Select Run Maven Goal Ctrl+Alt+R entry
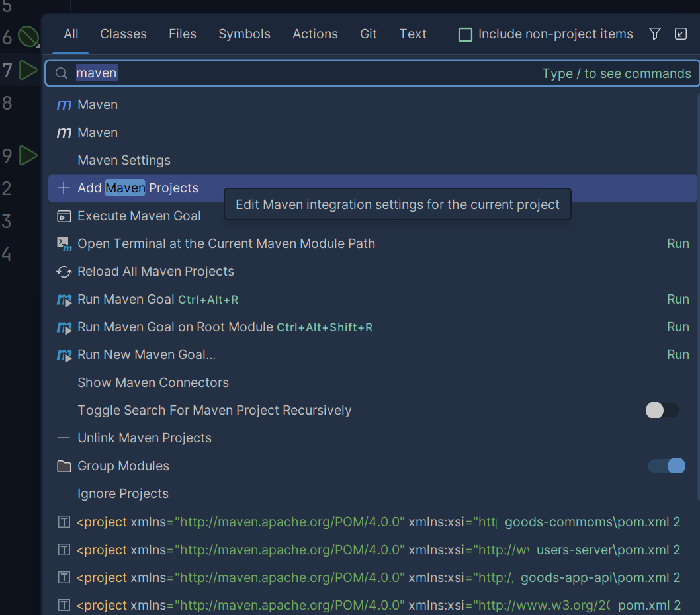The width and height of the screenshot is (700, 615). tap(372, 299)
